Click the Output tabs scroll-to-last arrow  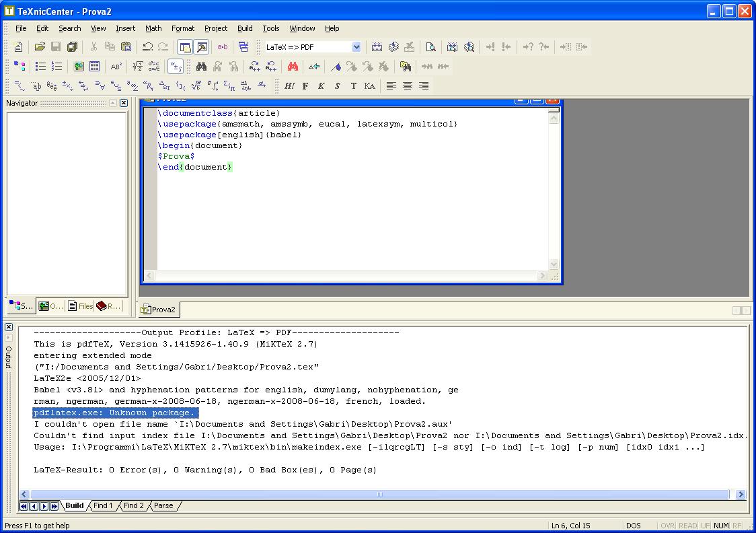(x=54, y=506)
